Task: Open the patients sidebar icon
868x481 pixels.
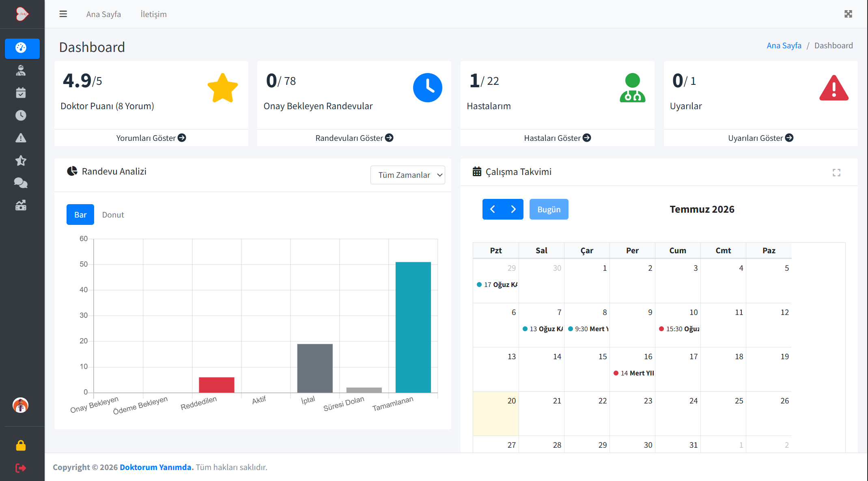Action: (21, 71)
